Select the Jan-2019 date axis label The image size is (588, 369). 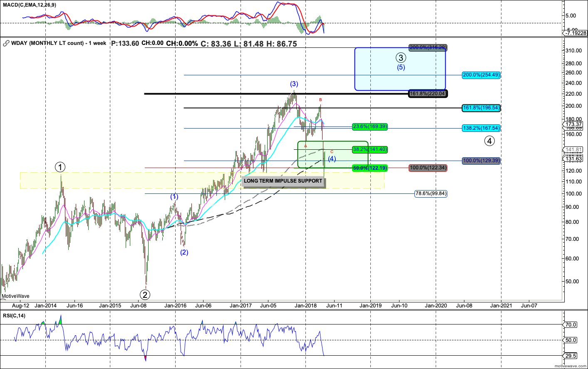click(370, 305)
